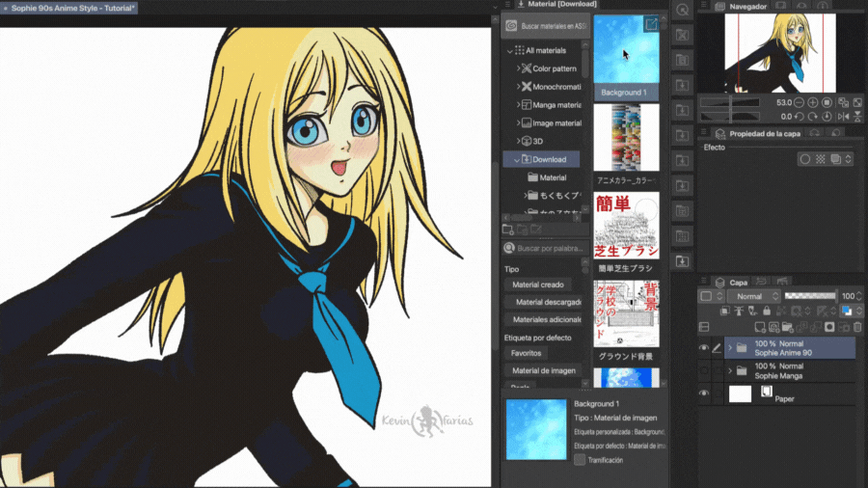Click the top search icon in side strip

682,10
